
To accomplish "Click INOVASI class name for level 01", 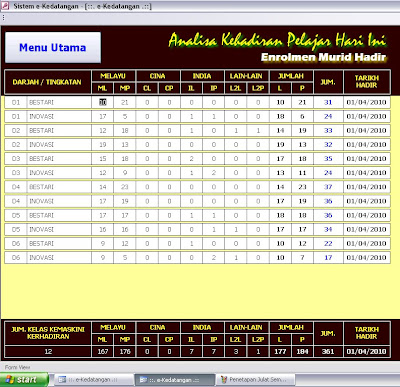I will (59, 116).
